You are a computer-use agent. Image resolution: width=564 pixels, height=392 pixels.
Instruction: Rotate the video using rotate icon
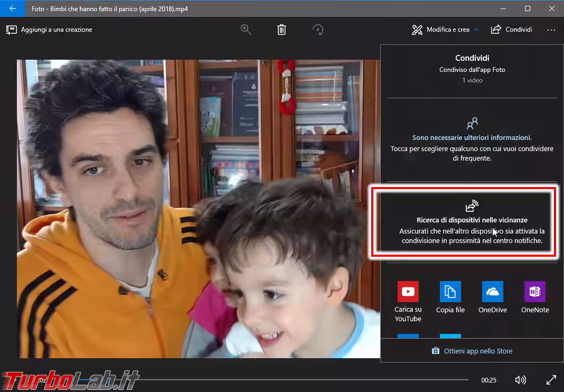317,30
